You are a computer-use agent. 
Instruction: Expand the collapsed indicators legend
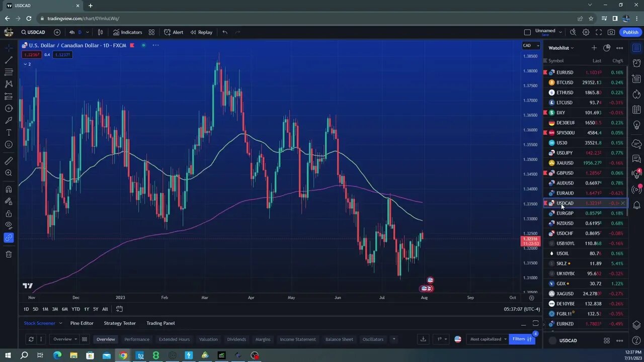27,64
